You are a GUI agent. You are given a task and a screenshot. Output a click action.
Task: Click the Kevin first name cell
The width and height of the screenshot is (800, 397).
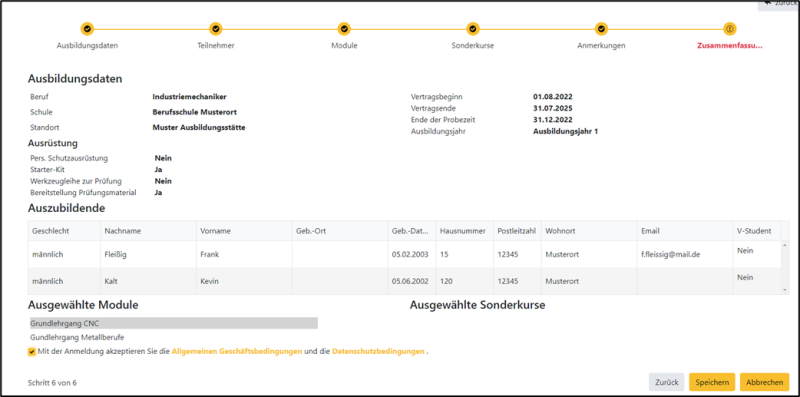(244, 281)
